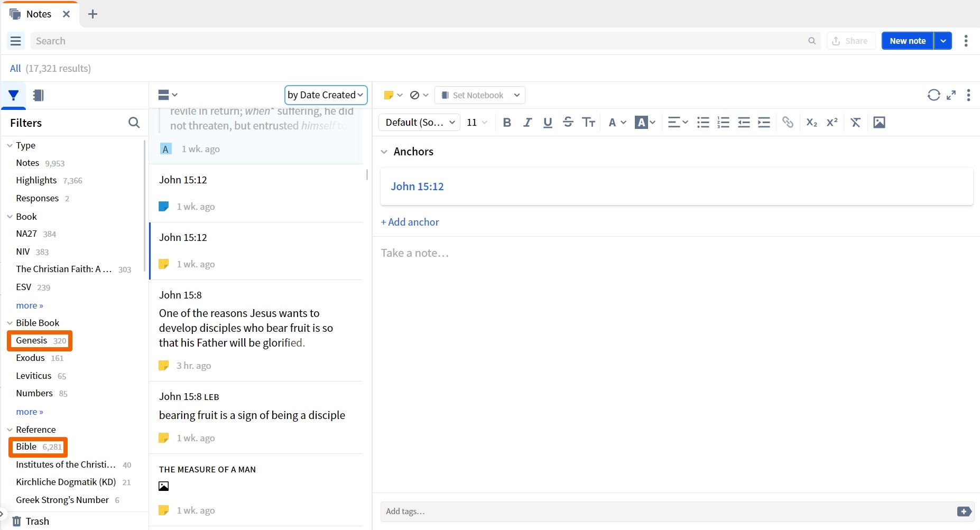Insert a numbered list
Viewport: 980px width, 530px height.
coord(723,122)
